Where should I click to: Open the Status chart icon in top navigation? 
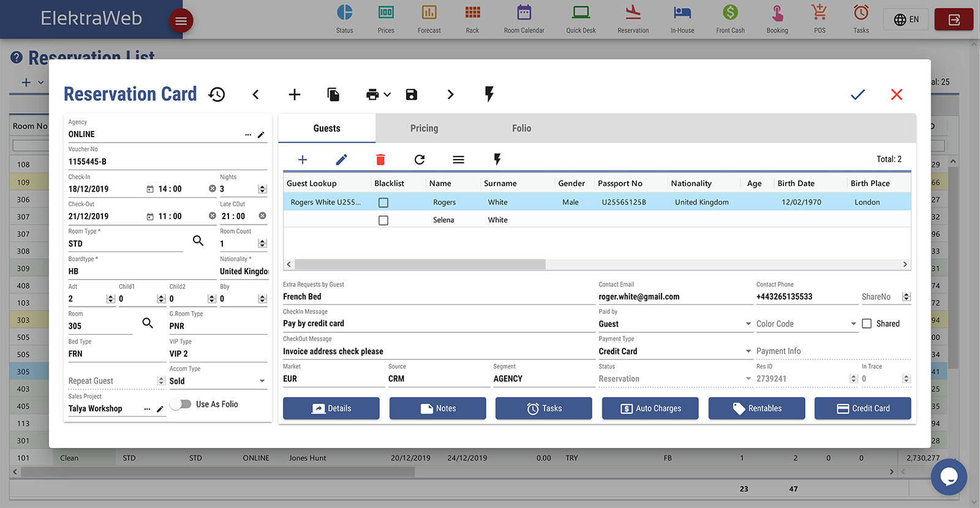[345, 12]
